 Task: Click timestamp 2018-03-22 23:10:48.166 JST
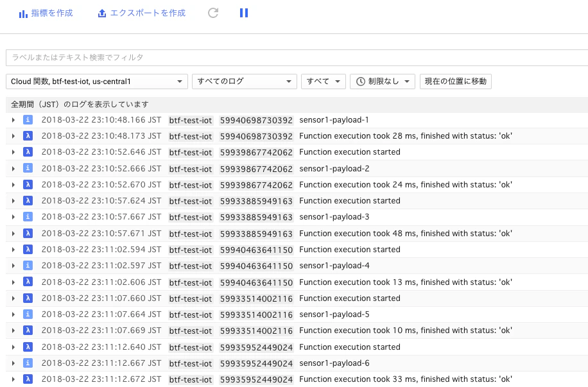(x=101, y=120)
